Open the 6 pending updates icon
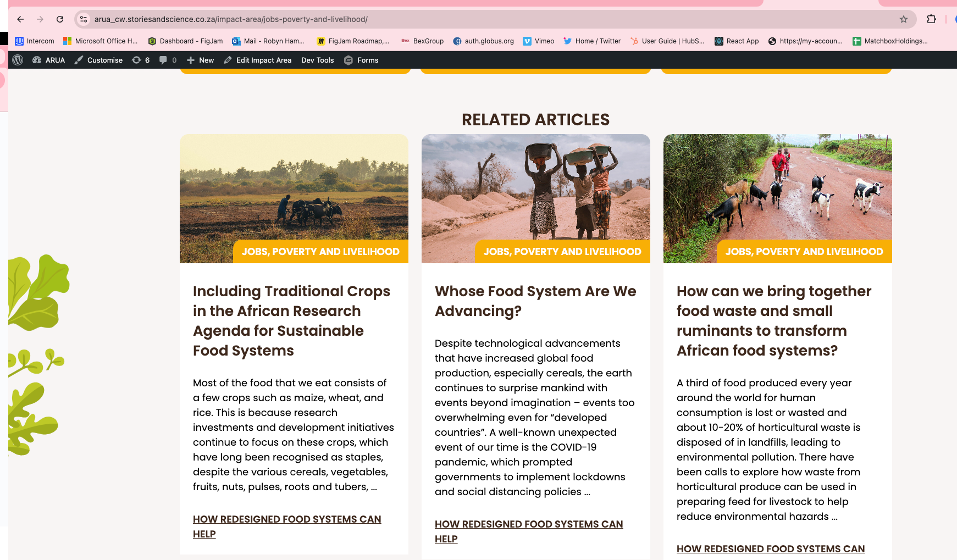 141,60
